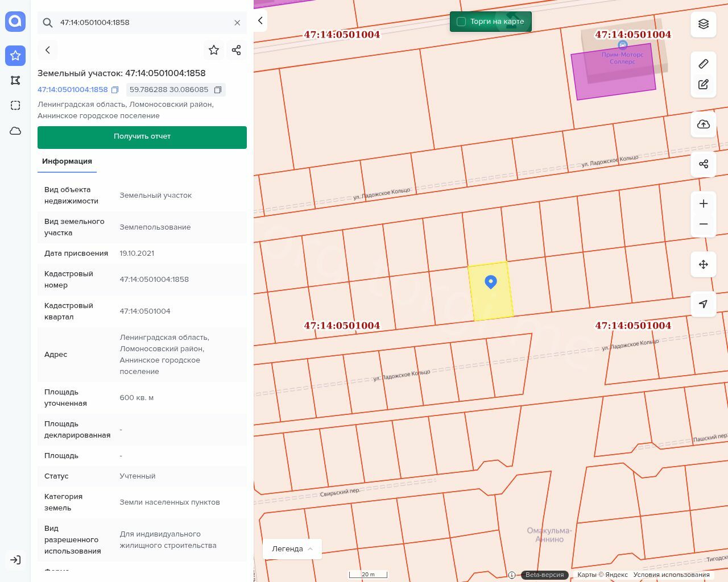Switch to the 'Информация' tab
The height and width of the screenshot is (582, 728).
coord(67,161)
